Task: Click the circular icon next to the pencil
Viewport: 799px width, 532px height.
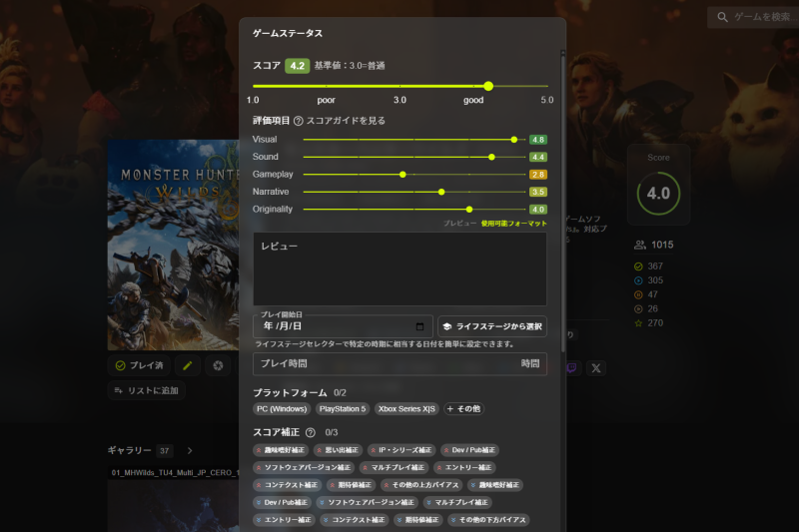Action: click(218, 366)
